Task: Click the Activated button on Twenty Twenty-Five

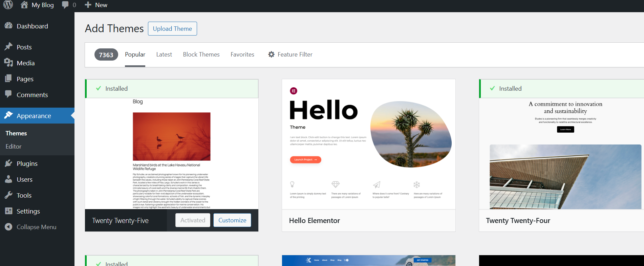Action: (x=193, y=220)
